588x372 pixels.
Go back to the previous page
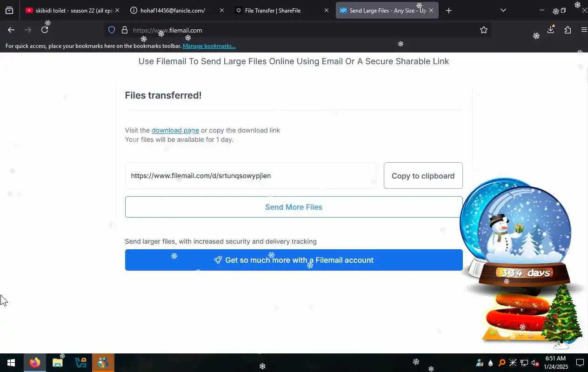pyautogui.click(x=11, y=30)
